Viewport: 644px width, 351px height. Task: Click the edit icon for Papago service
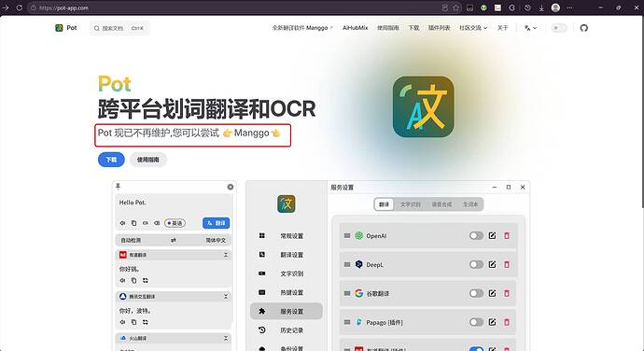tap(492, 322)
